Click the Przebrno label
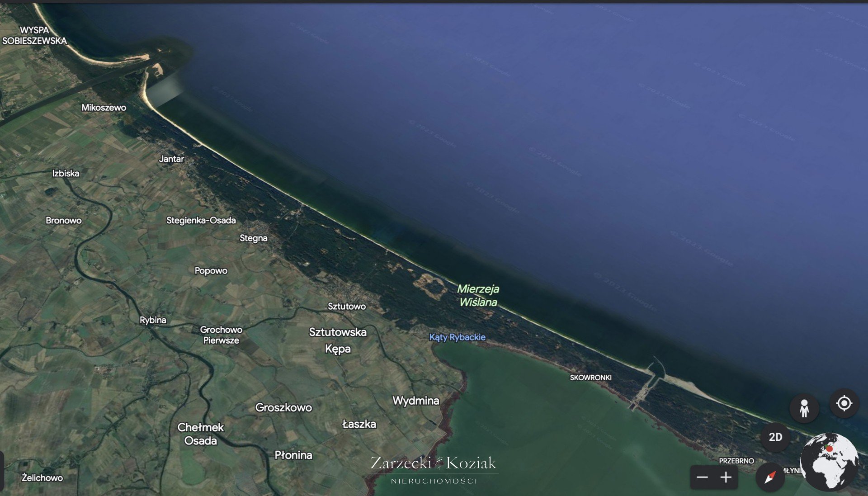 tap(736, 461)
